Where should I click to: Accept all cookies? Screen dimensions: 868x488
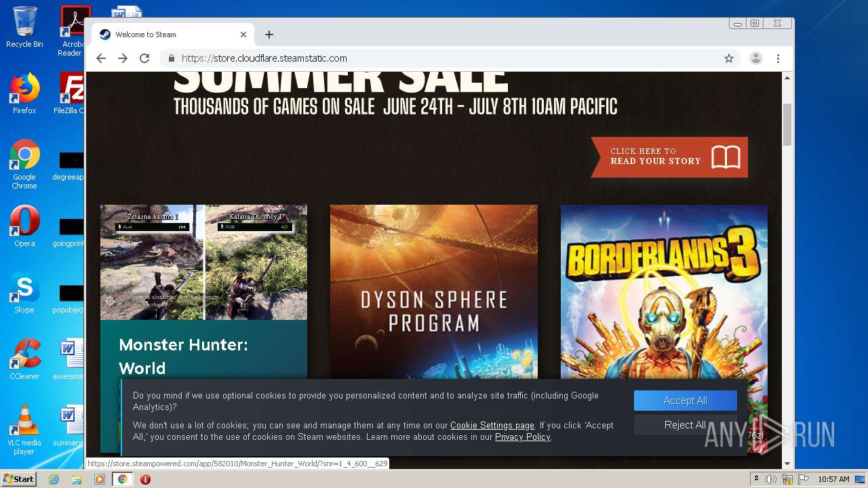coord(685,401)
